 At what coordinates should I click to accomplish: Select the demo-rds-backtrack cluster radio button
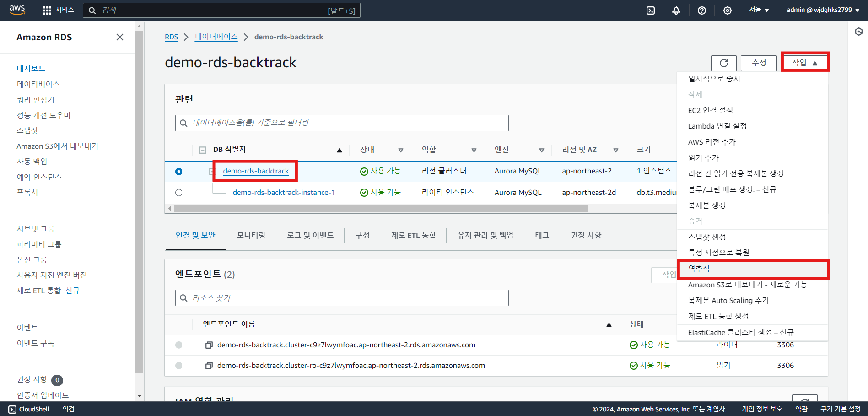(178, 171)
